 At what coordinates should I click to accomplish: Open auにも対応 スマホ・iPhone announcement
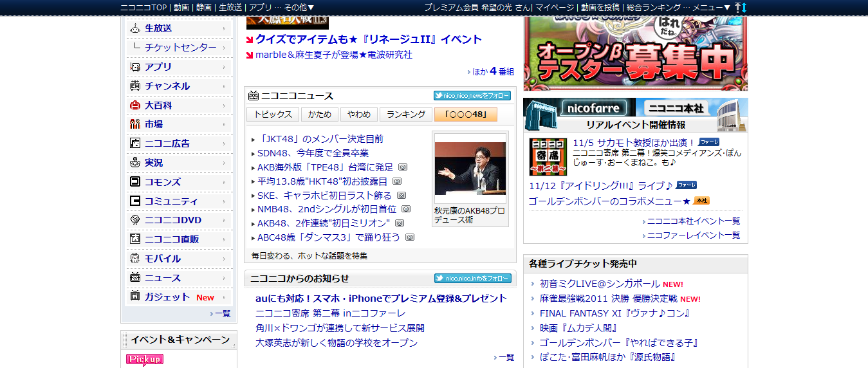pos(381,299)
